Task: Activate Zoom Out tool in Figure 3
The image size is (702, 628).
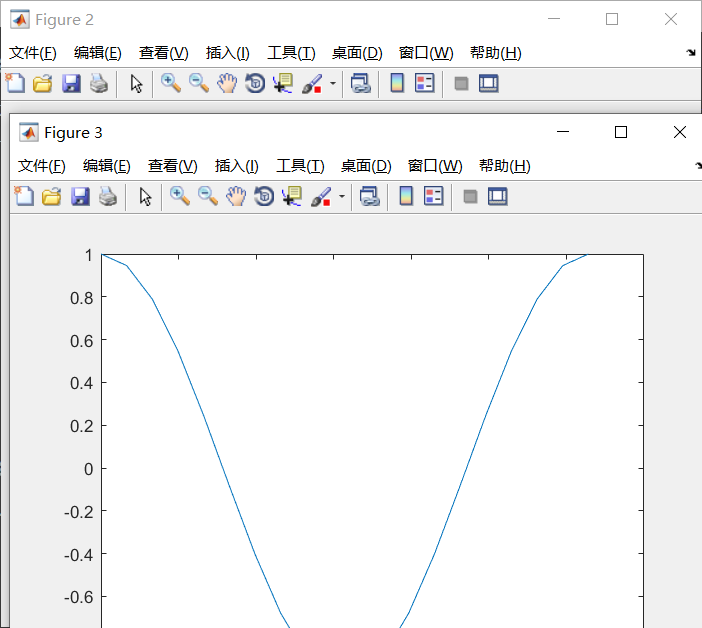Action: pos(208,196)
